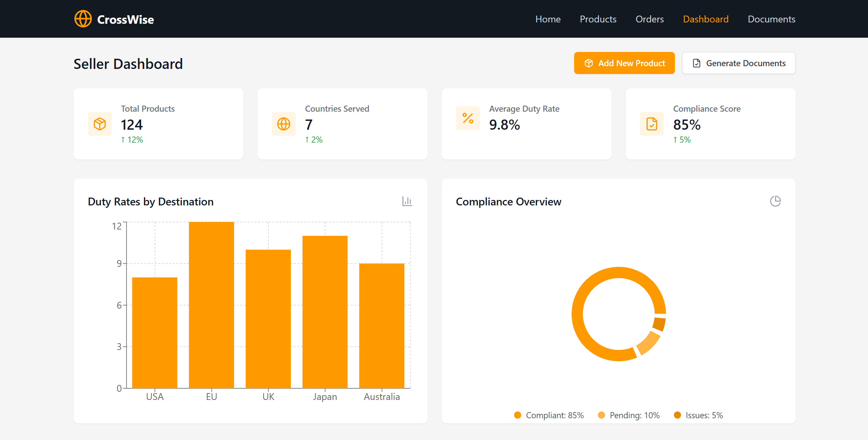
Task: Click the bar chart icon beside Duty Rates
Action: pos(407,201)
